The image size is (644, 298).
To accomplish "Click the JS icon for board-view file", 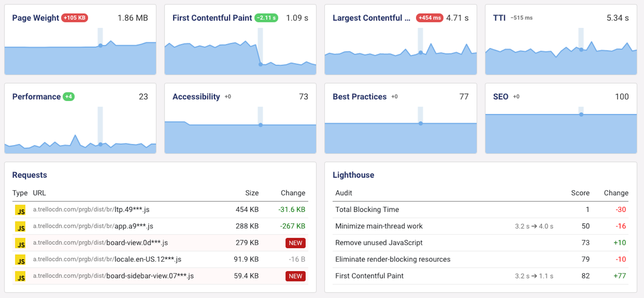I will [x=20, y=243].
